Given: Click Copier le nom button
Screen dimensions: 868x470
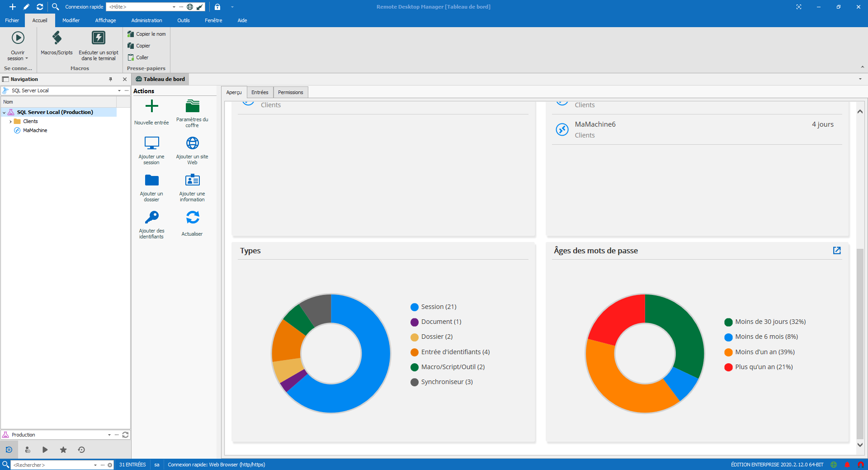Looking at the screenshot, I should (x=146, y=34).
